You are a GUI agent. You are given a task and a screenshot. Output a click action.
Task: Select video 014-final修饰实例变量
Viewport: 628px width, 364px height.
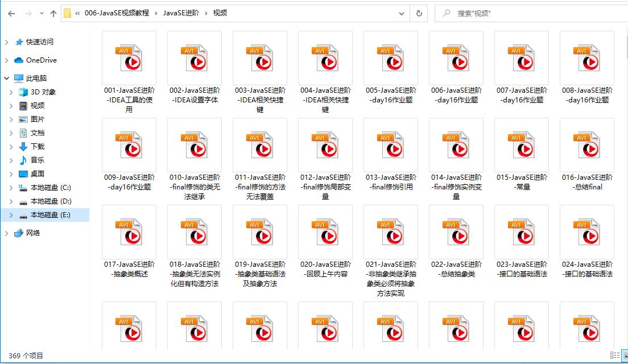(x=456, y=159)
